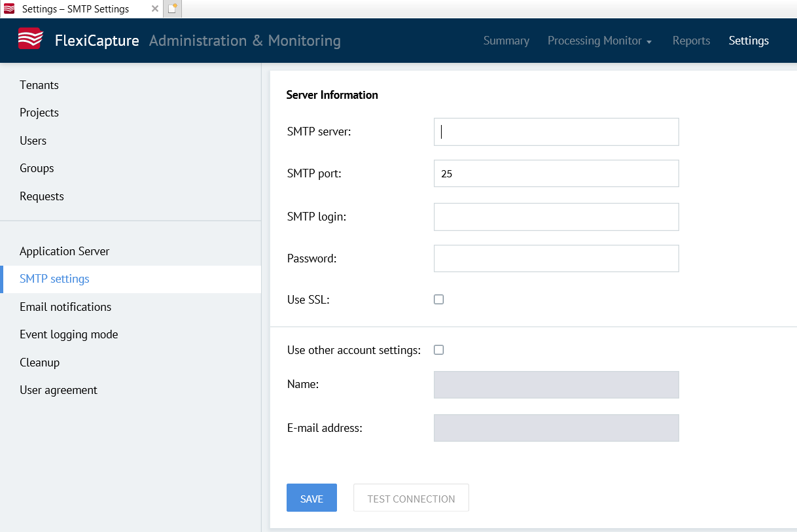The width and height of the screenshot is (797, 532).
Task: Tick the Use other account settings checkbox
Action: click(x=438, y=350)
